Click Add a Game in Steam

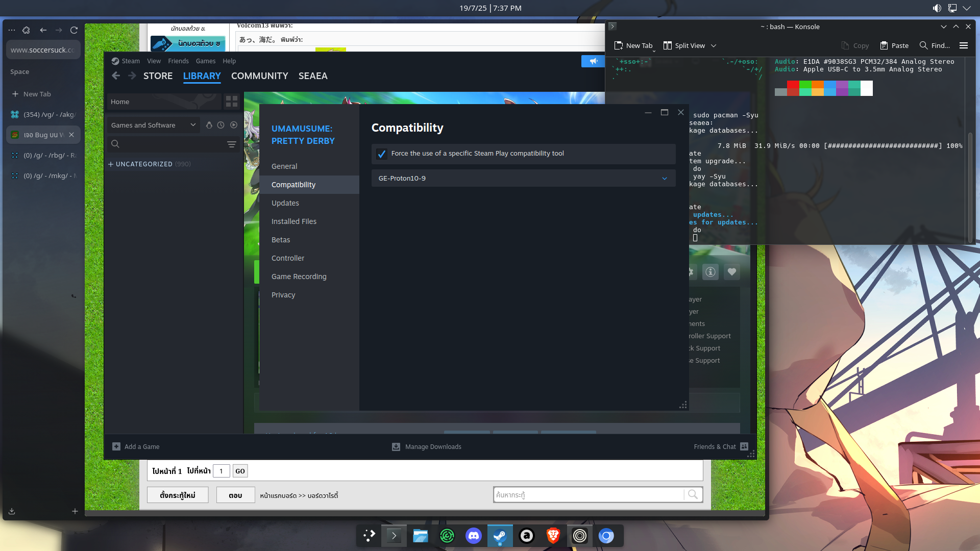(136, 446)
